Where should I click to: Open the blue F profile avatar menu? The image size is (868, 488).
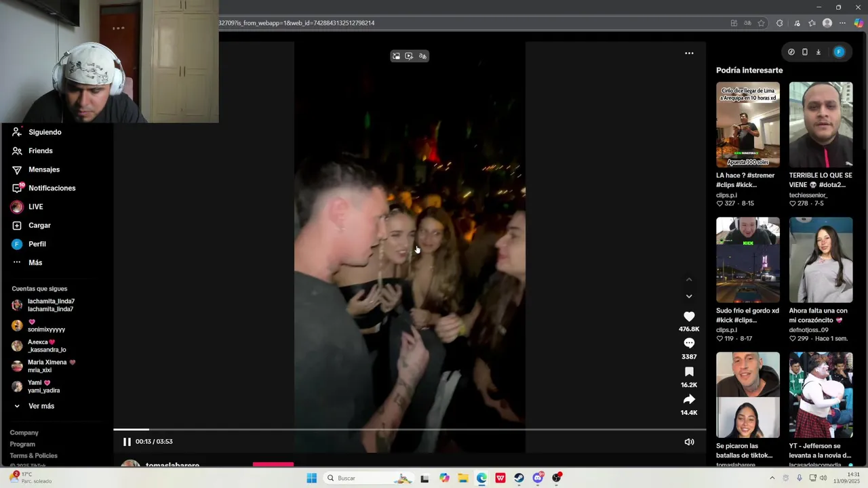point(839,52)
